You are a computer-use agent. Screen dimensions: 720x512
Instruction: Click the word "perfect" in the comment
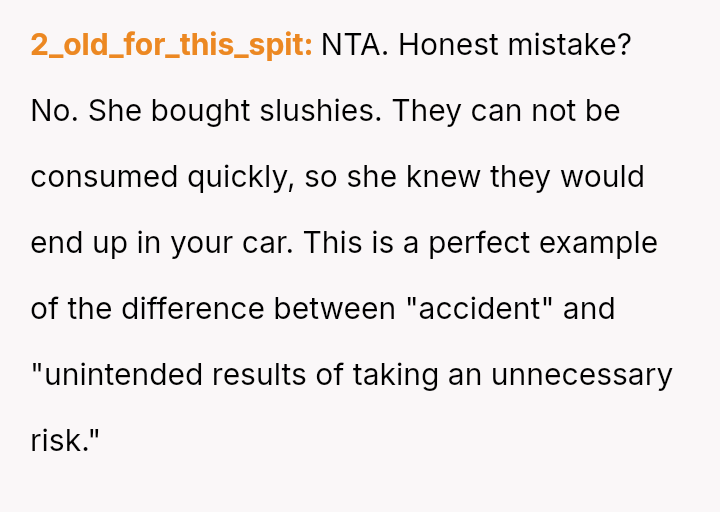[484, 243]
